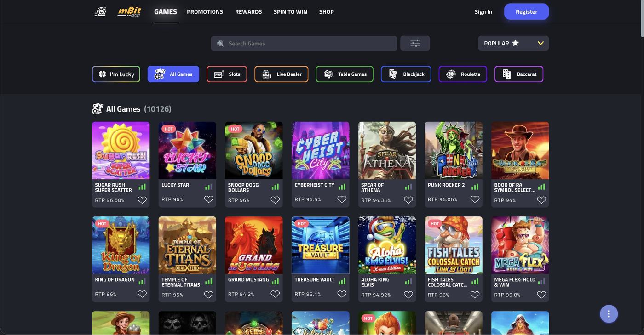
Task: Add Treasure Vault to favorites
Action: click(x=342, y=294)
